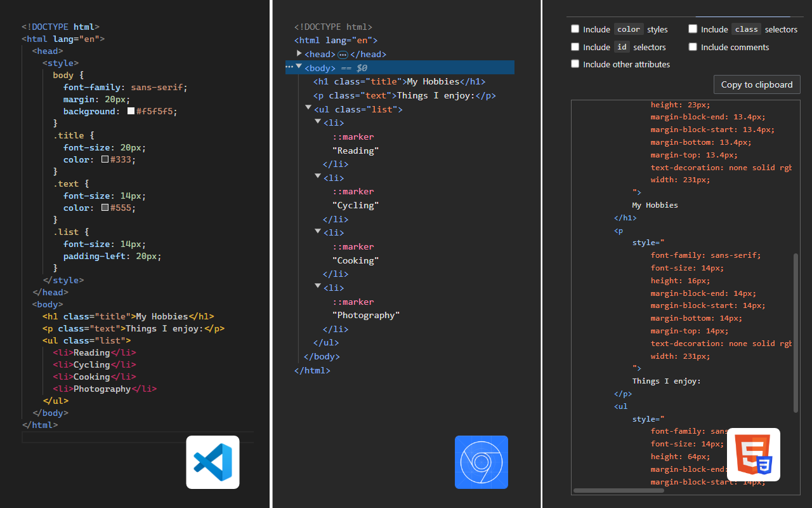
Task: Enable the Include color styles checkbox
Action: click(x=575, y=29)
